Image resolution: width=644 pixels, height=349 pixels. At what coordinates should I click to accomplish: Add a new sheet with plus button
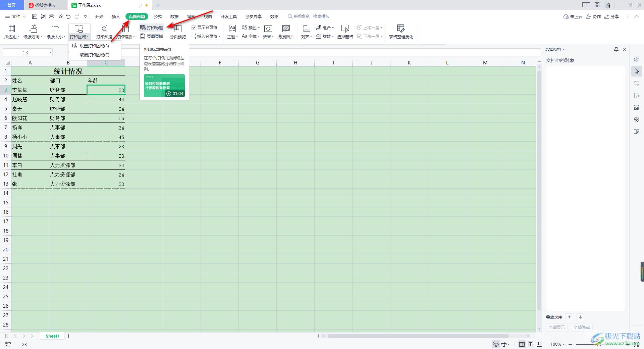pyautogui.click(x=69, y=336)
